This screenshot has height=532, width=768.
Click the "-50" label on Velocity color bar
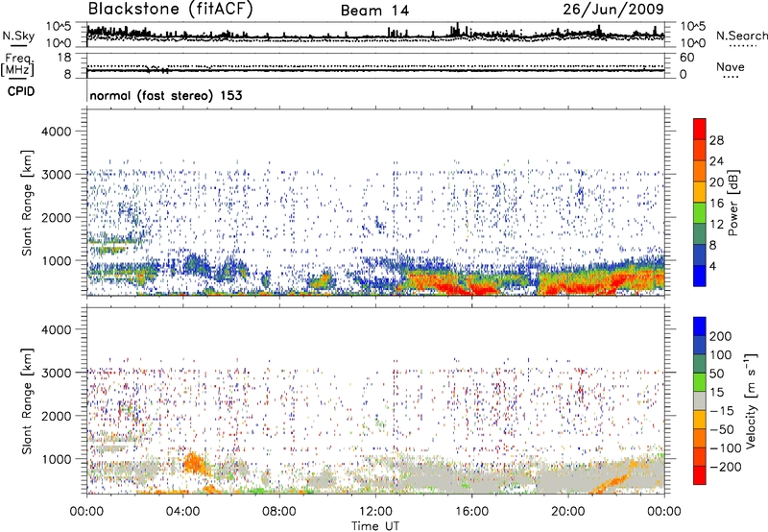click(x=722, y=429)
